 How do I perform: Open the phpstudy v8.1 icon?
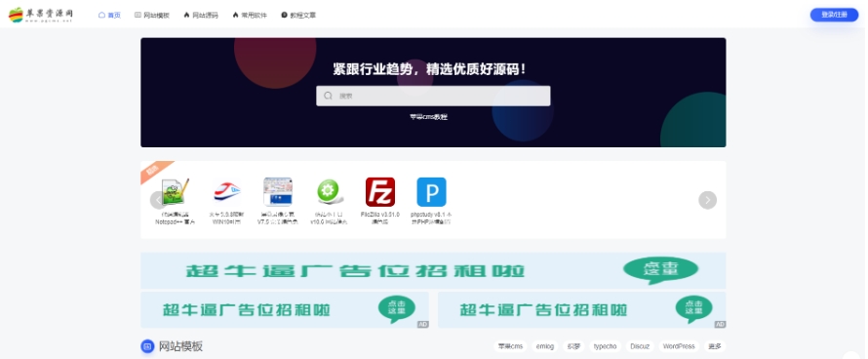pyautogui.click(x=431, y=192)
